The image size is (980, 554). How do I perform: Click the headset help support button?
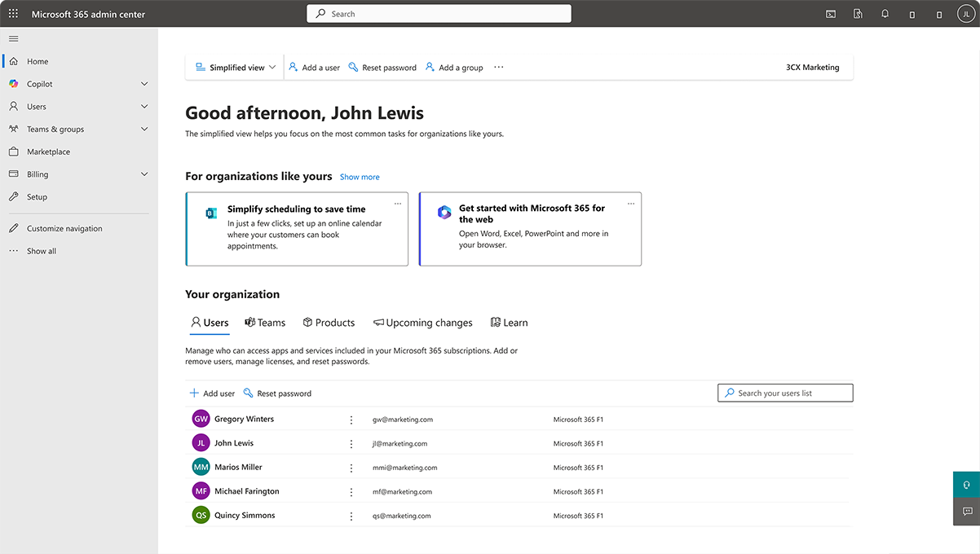(966, 485)
